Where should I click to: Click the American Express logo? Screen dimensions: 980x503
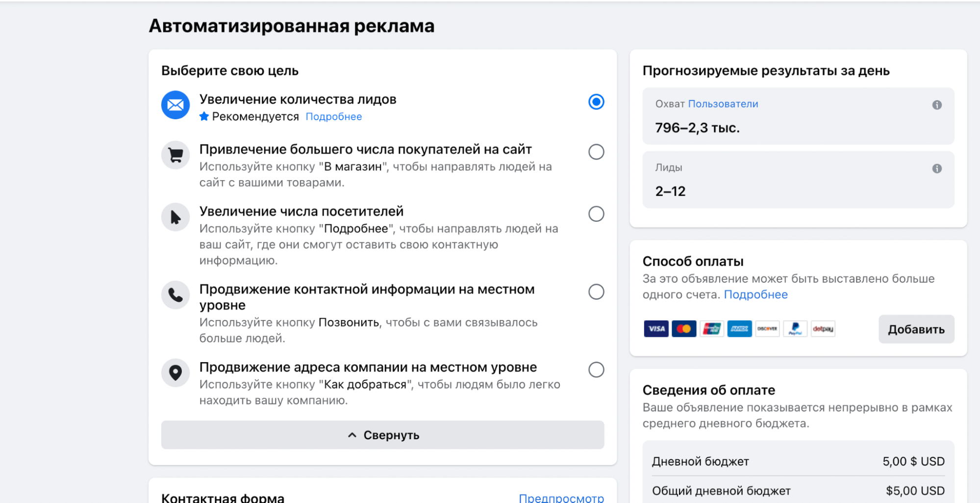point(740,329)
